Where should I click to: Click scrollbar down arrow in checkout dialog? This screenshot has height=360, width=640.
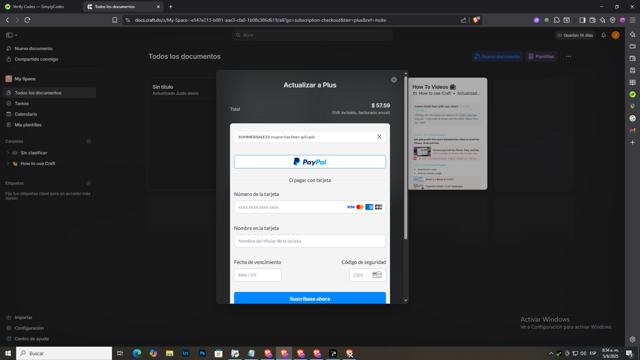(x=405, y=300)
